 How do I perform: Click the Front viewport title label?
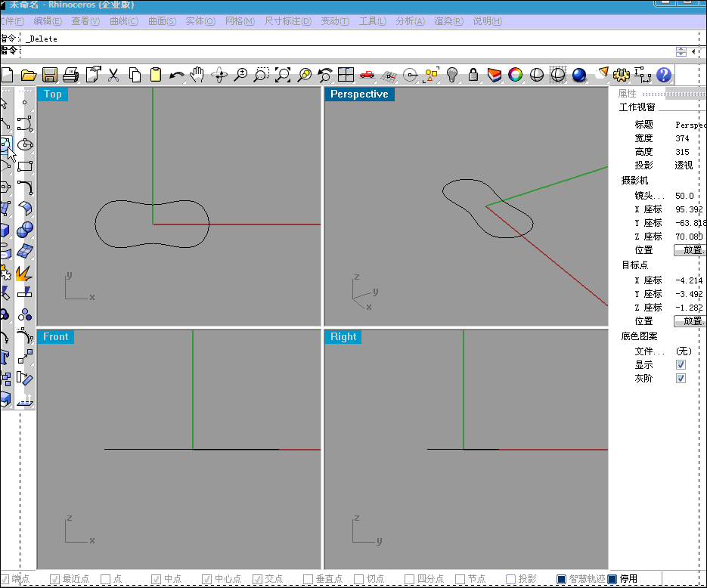pos(55,336)
